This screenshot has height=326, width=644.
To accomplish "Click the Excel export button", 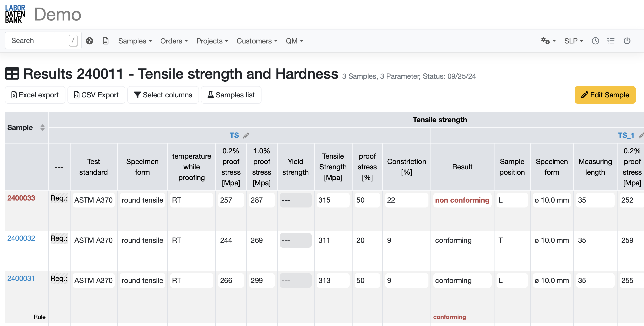I will click(35, 95).
